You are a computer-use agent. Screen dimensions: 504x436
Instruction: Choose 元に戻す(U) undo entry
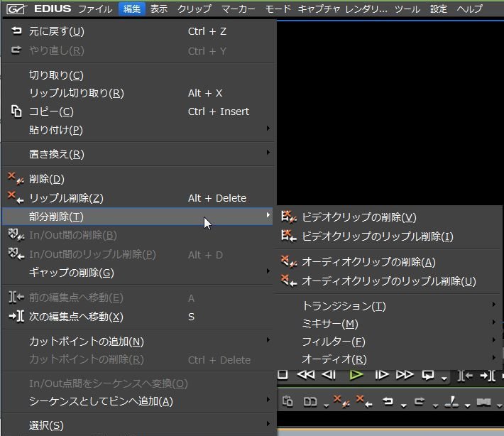coord(138,31)
